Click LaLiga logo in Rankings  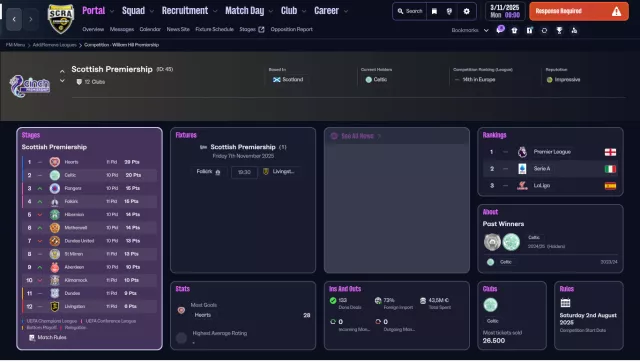522,186
